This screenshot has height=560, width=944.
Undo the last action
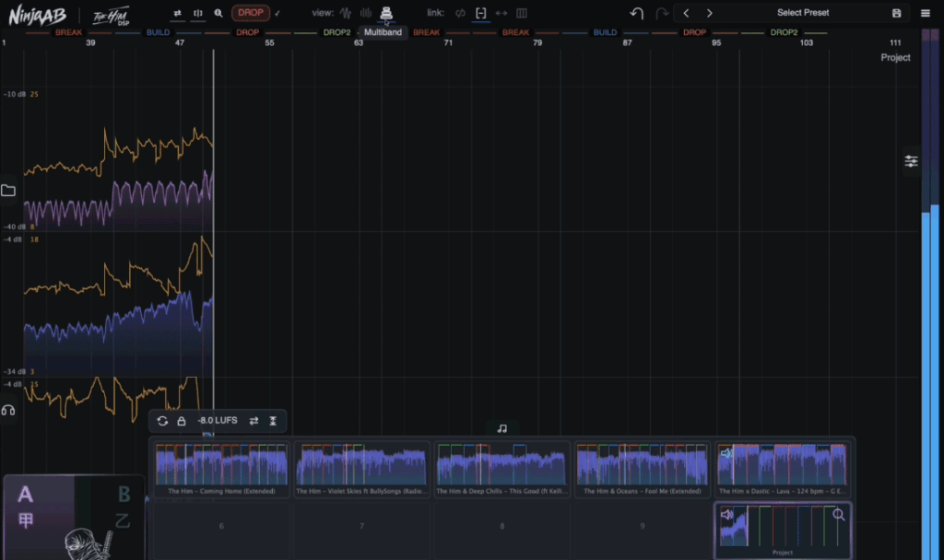point(637,13)
